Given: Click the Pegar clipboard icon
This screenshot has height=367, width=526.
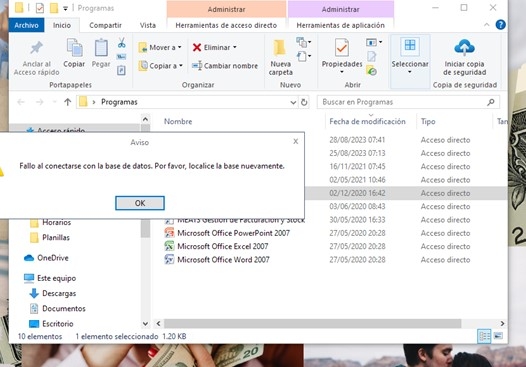Looking at the screenshot, I should pyautogui.click(x=101, y=47).
